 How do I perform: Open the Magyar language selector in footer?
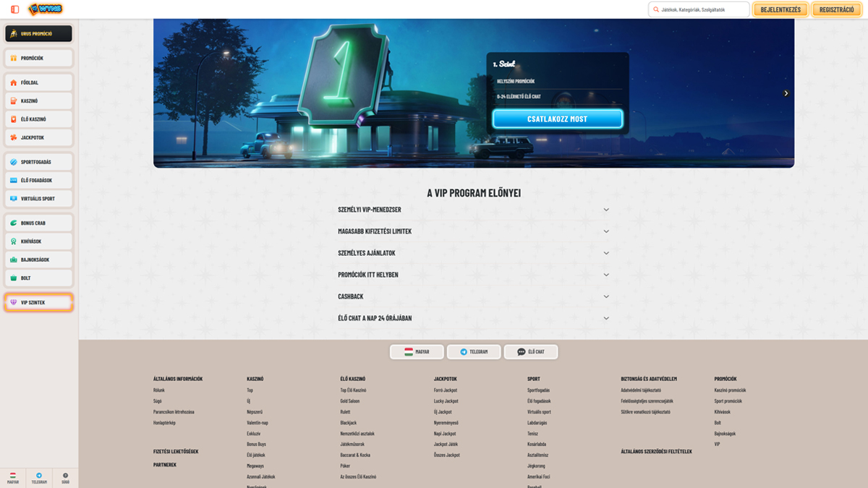417,352
